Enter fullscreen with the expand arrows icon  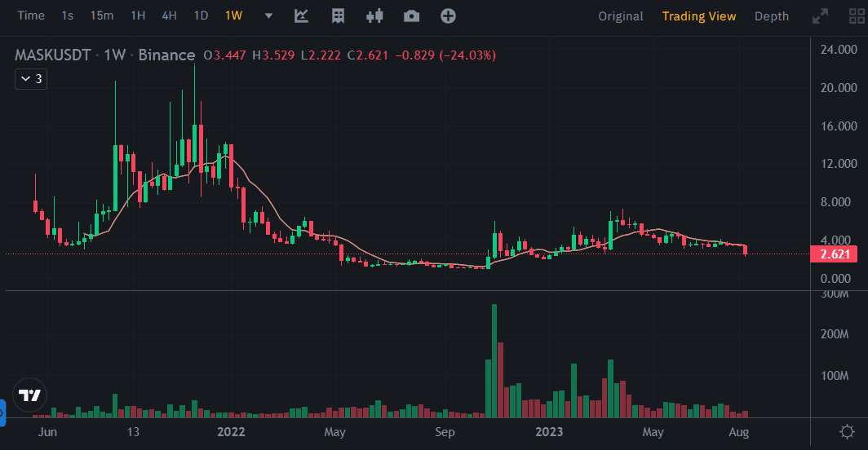tap(821, 15)
